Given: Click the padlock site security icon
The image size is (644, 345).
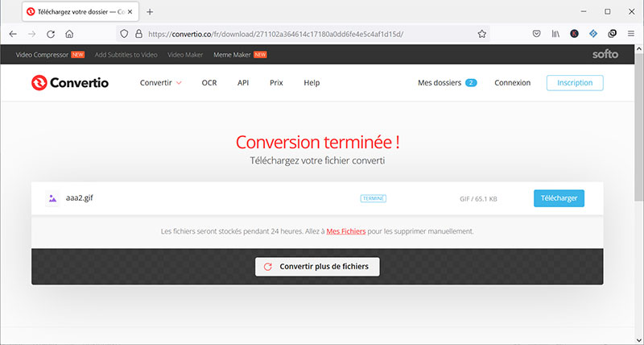Looking at the screenshot, I should pos(138,34).
